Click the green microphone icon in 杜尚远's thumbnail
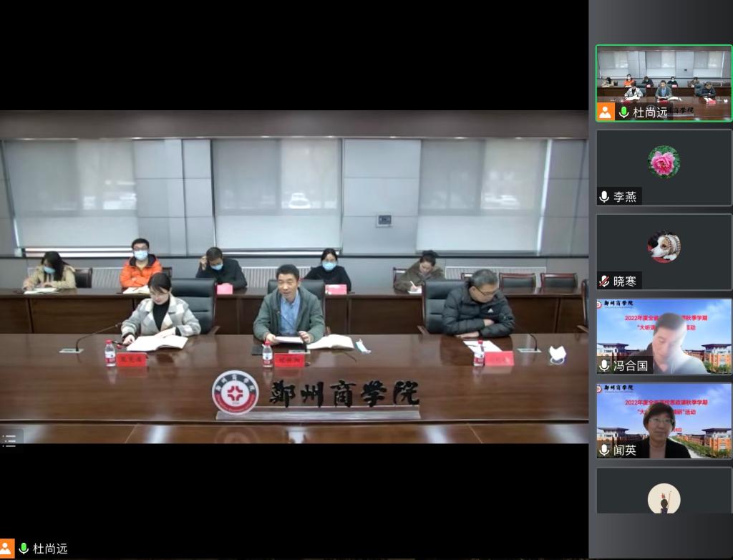The width and height of the screenshot is (733, 560). point(624,112)
